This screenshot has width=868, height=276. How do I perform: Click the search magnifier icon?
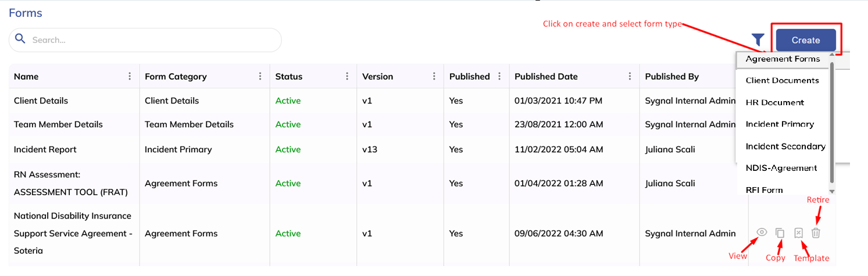[x=20, y=39]
